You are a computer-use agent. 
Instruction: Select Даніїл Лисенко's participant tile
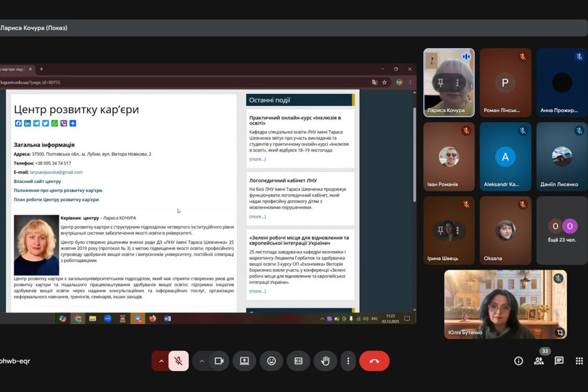tap(562, 156)
